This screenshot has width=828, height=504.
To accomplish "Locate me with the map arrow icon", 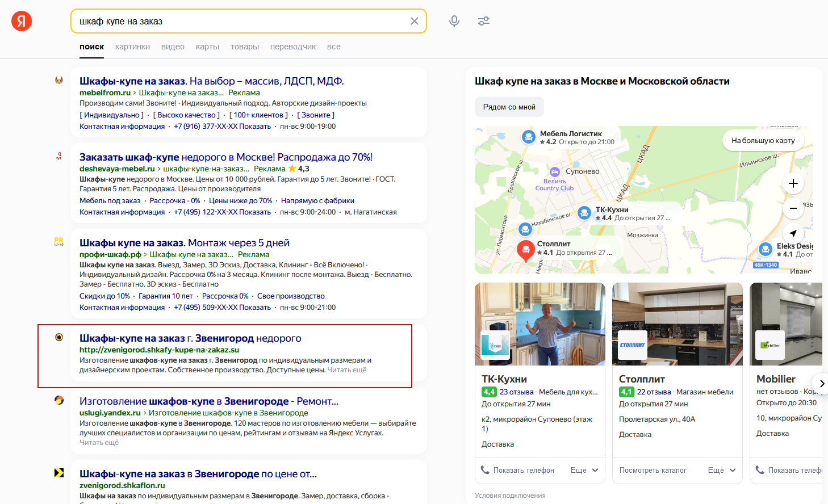I will point(793,233).
